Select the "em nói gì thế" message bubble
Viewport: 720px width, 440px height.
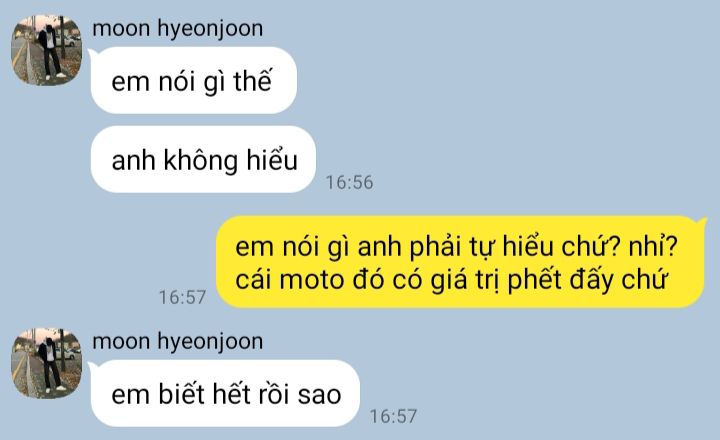(194, 80)
